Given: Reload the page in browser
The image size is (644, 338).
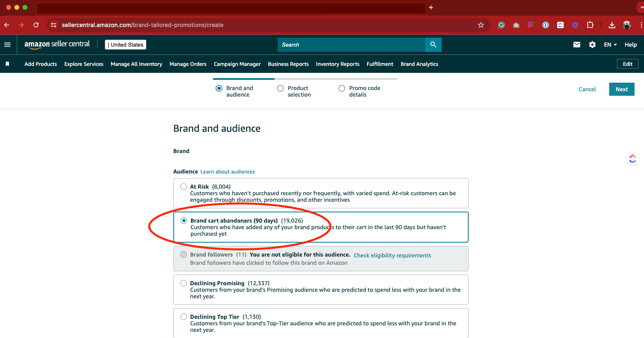Looking at the screenshot, I should [x=36, y=25].
